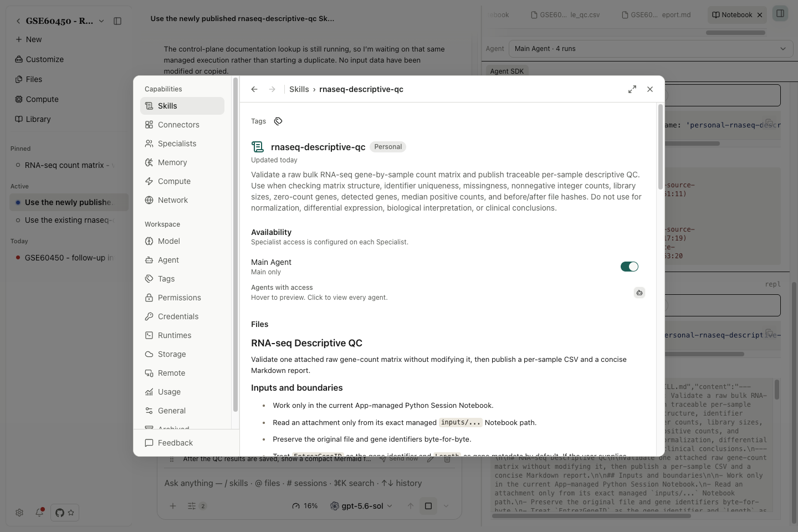Click the 'Personal' badge on the skill
The image size is (798, 532).
tap(388, 147)
